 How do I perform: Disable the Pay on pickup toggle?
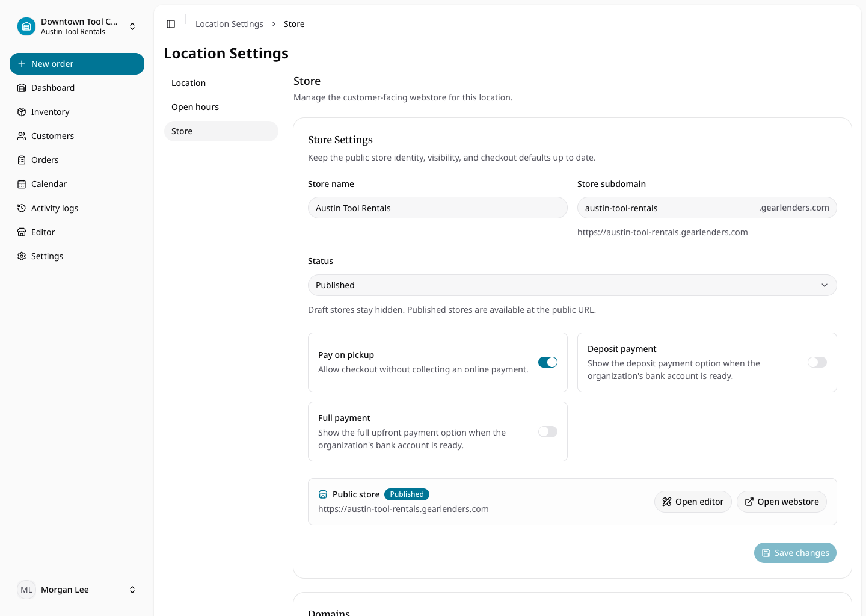pos(548,362)
